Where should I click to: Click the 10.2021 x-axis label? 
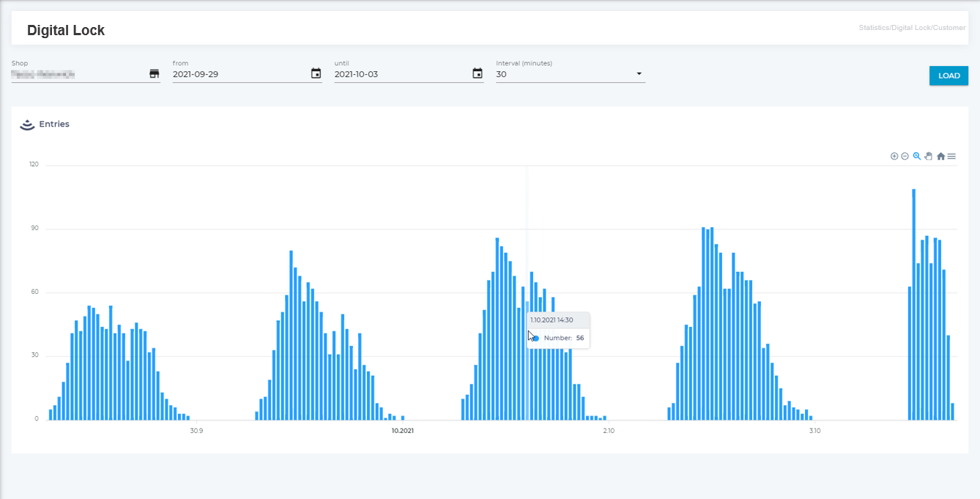[x=402, y=431]
